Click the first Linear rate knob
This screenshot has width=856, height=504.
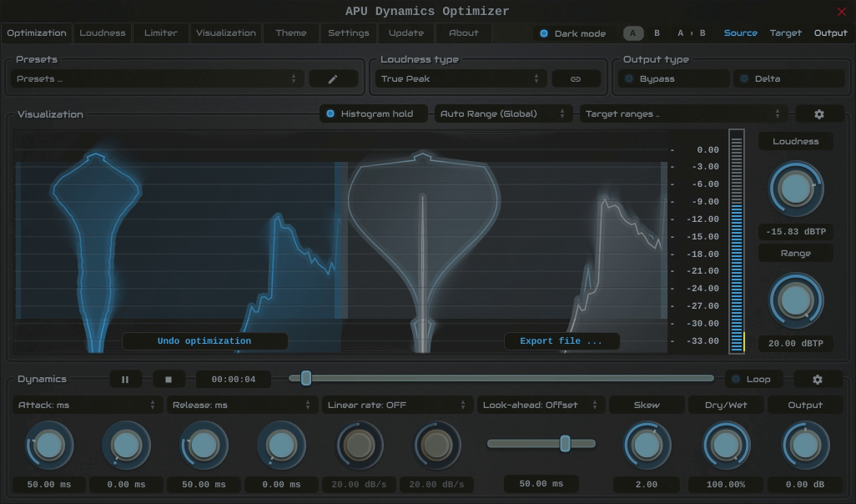pyautogui.click(x=359, y=446)
